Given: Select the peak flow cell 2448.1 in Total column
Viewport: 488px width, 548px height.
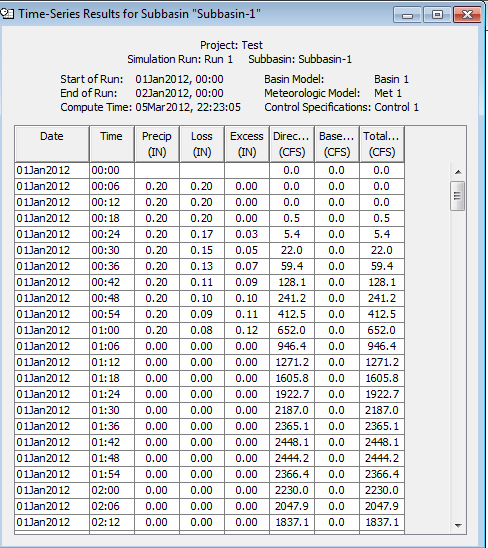Looking at the screenshot, I should click(x=382, y=442).
